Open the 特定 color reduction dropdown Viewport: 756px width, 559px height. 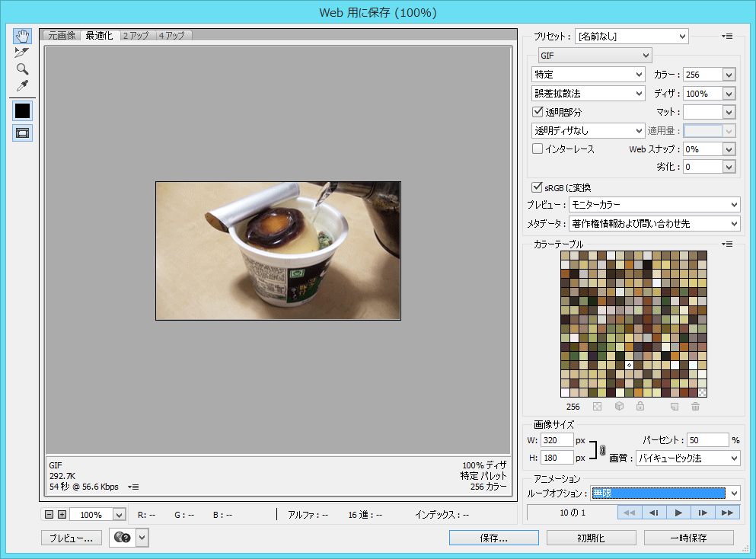[589, 75]
